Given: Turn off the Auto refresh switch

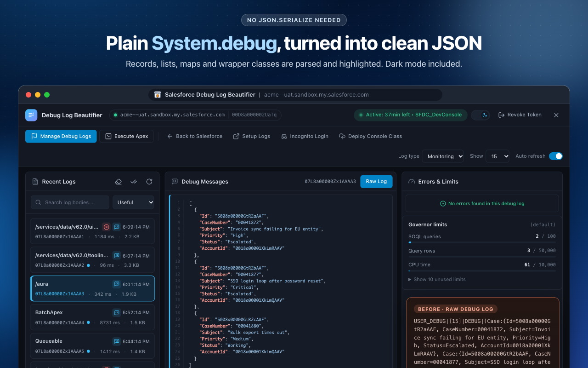Looking at the screenshot, I should pyautogui.click(x=556, y=156).
